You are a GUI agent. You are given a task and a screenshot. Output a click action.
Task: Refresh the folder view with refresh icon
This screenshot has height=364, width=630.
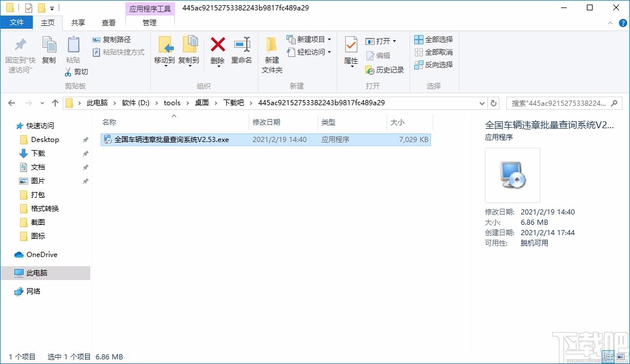(x=494, y=102)
